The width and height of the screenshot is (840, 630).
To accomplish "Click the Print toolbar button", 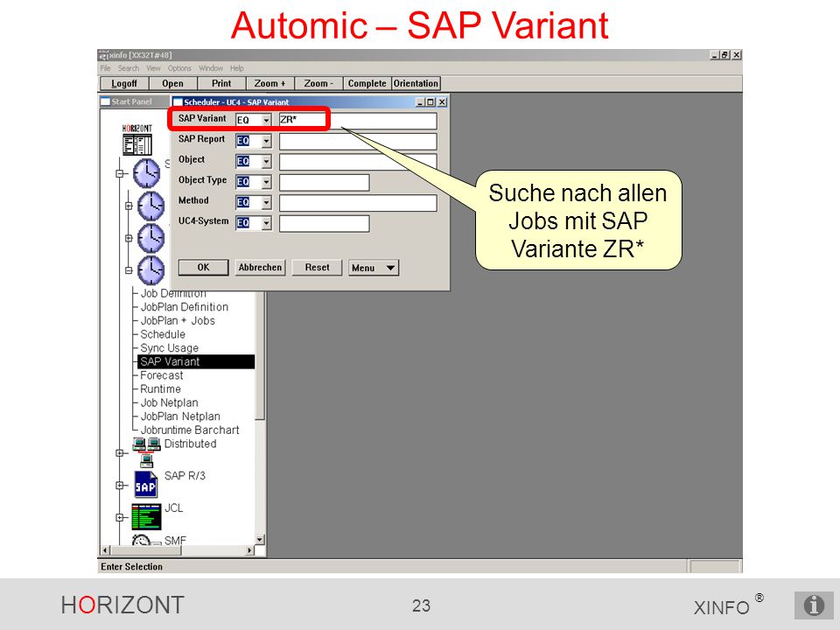I will 221,84.
